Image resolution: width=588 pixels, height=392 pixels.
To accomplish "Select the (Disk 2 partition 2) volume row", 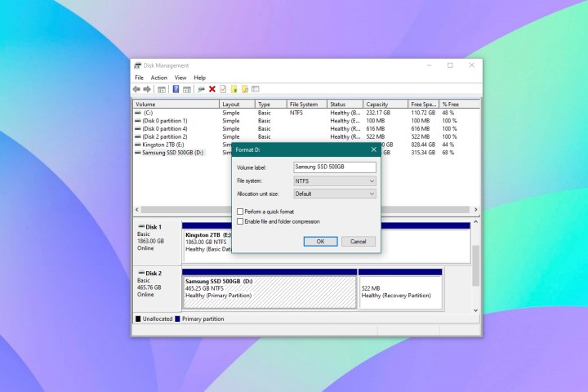I will (306, 136).
